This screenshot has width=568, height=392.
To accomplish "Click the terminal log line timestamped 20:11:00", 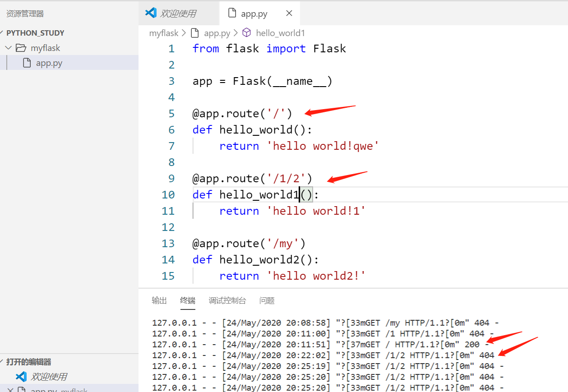I will pos(323,334).
